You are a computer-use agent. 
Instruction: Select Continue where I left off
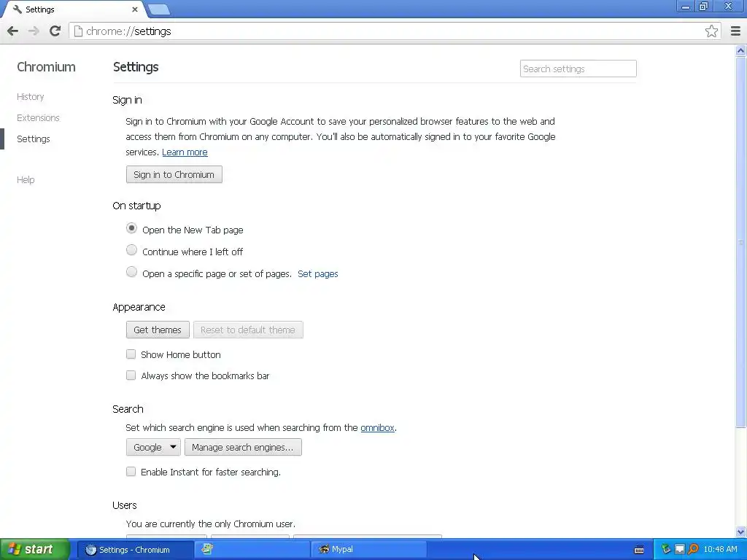click(131, 250)
